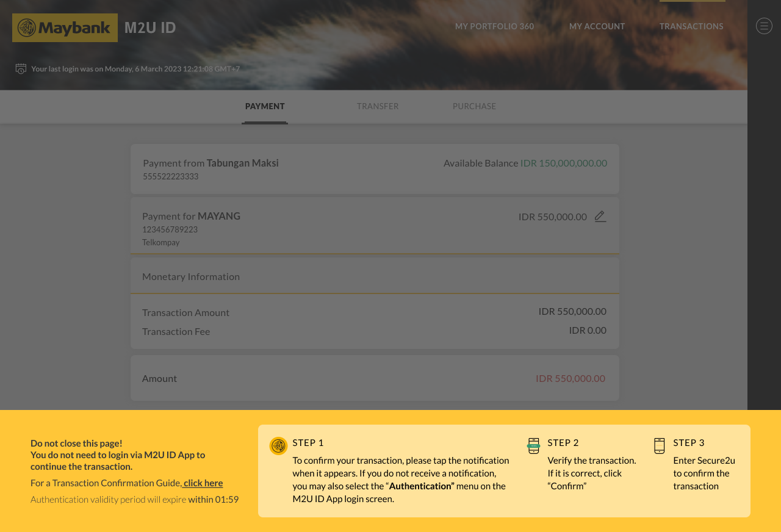This screenshot has height=532, width=781.
Task: Open My Account menu
Action: (x=597, y=26)
